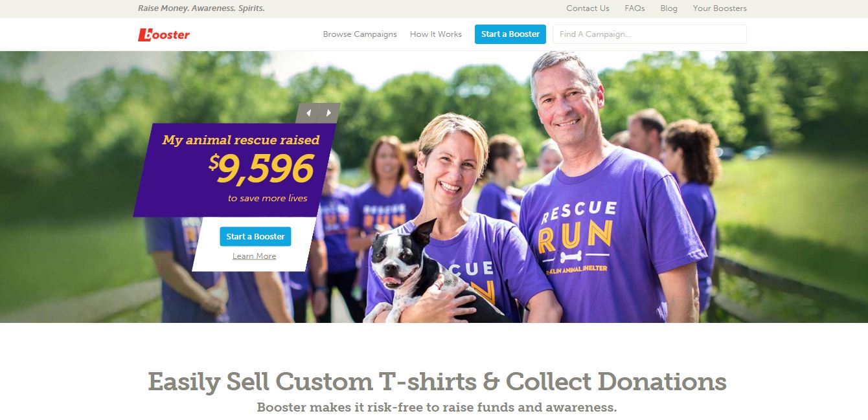Viewport: 868px width, 420px height.
Task: Visit the Blog link in the top bar
Action: [669, 8]
